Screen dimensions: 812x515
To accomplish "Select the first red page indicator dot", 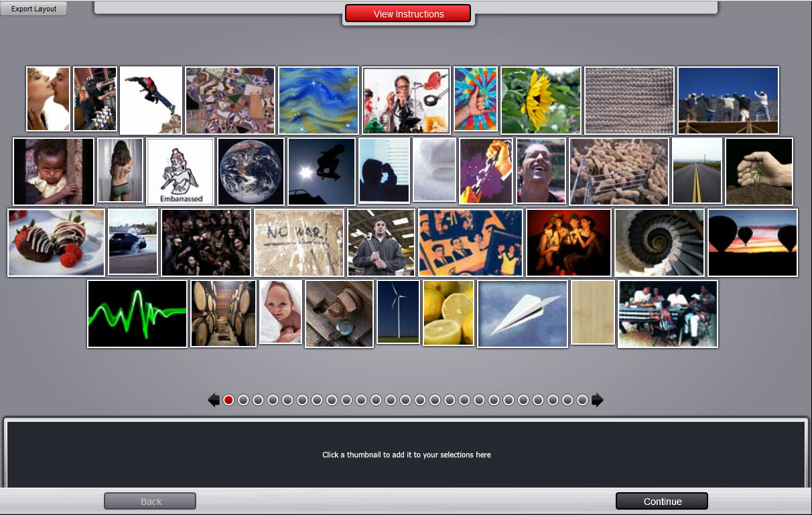I will tap(228, 400).
